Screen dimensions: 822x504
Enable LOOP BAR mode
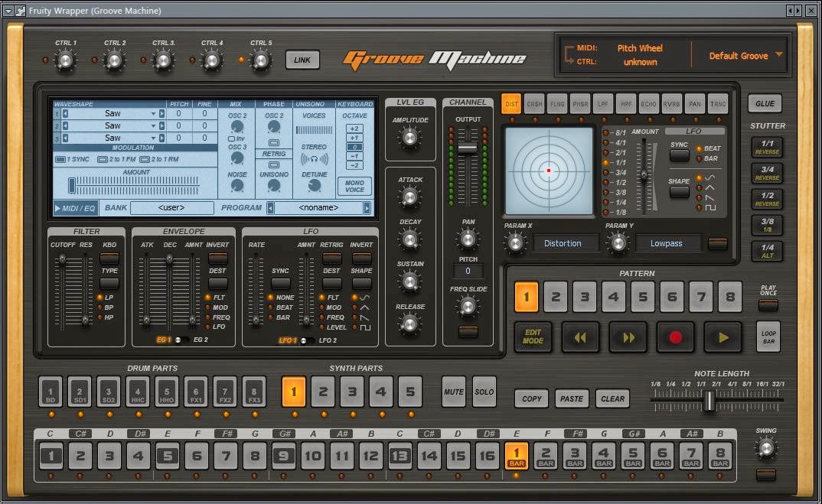pyautogui.click(x=768, y=337)
